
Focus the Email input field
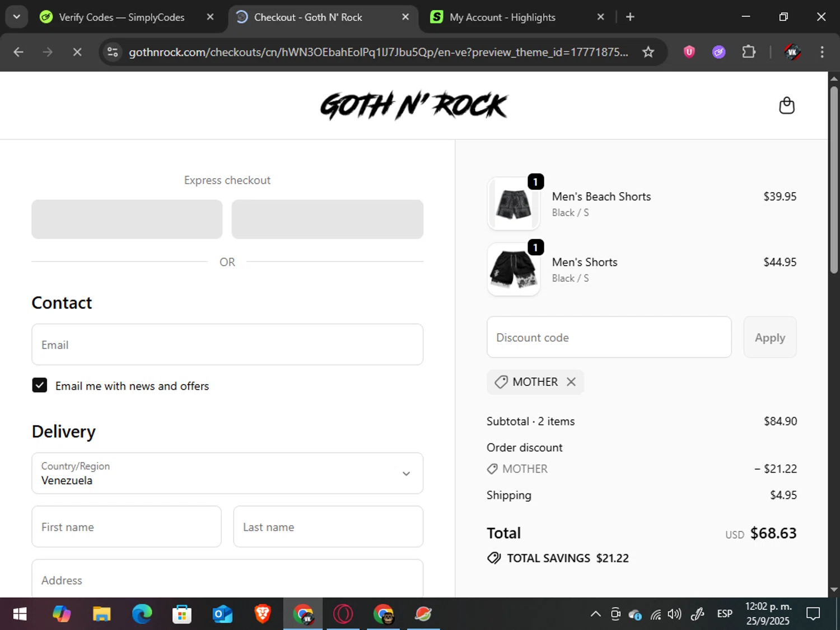pyautogui.click(x=227, y=344)
